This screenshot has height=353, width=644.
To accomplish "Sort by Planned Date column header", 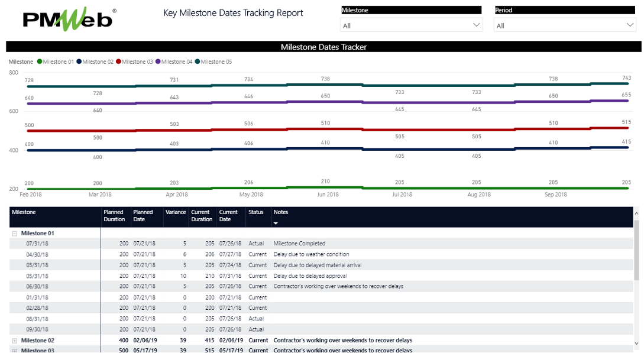I will coord(143,216).
